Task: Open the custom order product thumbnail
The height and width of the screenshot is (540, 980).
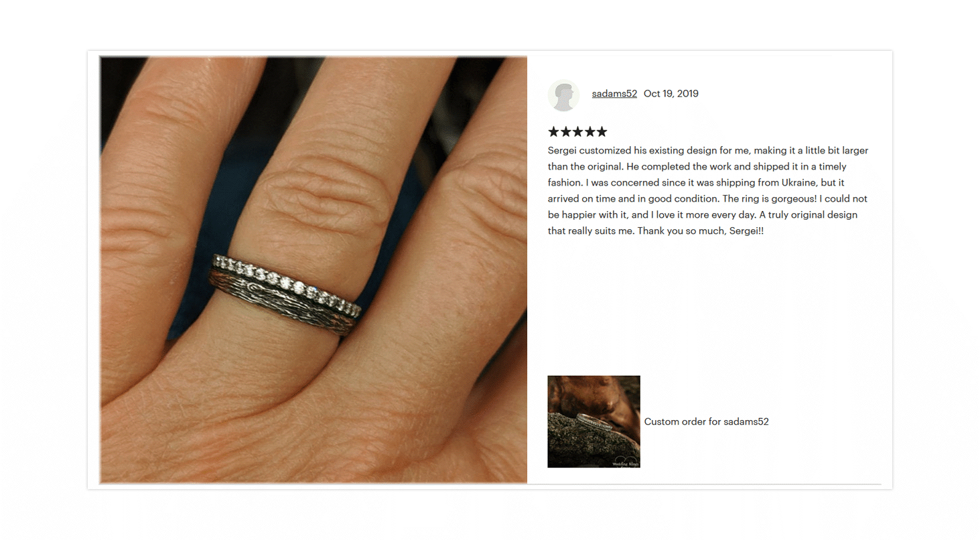Action: click(x=593, y=421)
